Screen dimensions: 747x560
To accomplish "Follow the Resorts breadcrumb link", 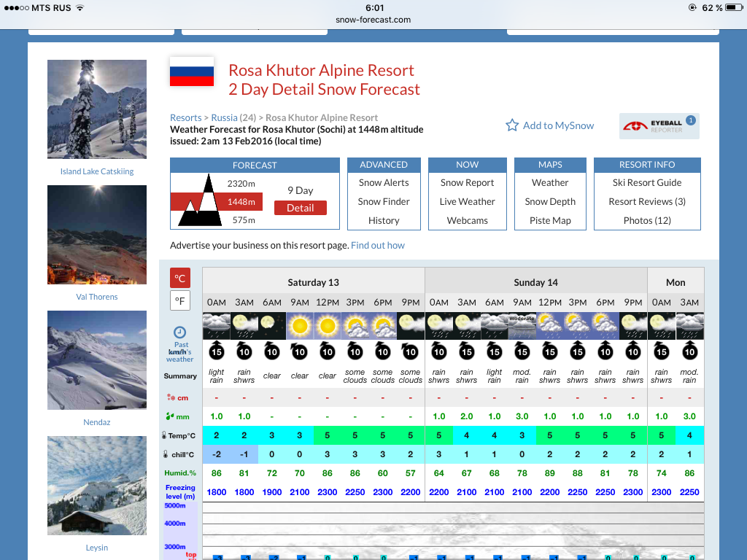I will [x=186, y=117].
